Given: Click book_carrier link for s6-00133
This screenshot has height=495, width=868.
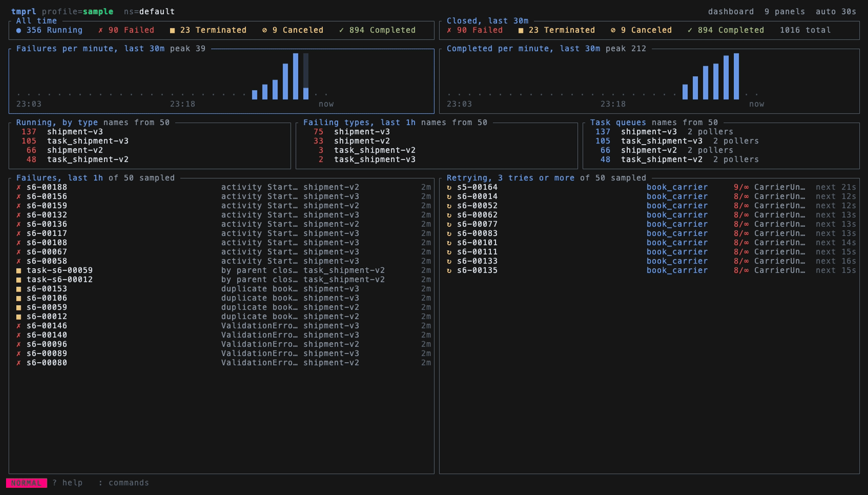Looking at the screenshot, I should click(677, 261).
